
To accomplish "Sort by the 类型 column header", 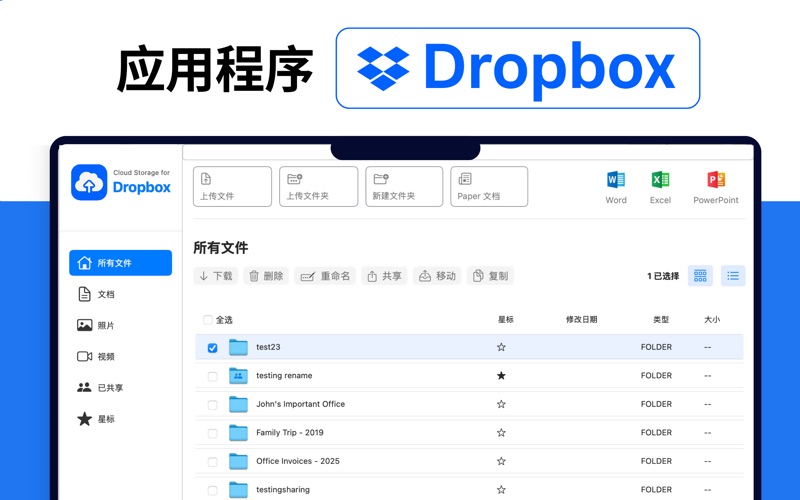I will (x=661, y=319).
